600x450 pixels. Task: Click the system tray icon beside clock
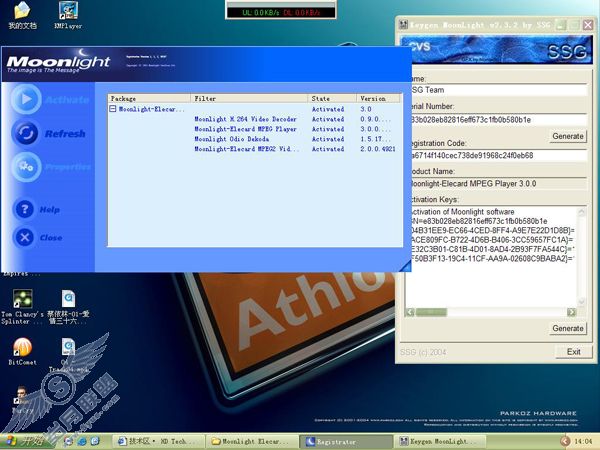[x=565, y=441]
